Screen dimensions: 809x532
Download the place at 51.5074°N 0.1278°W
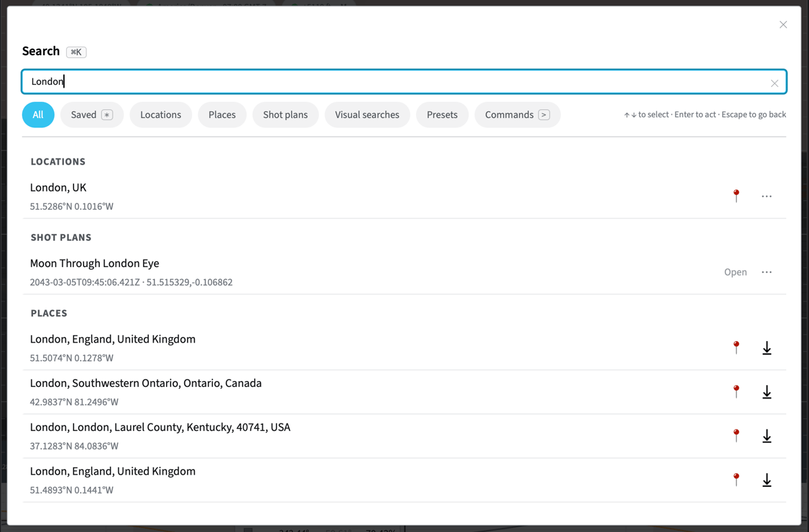[x=767, y=348]
